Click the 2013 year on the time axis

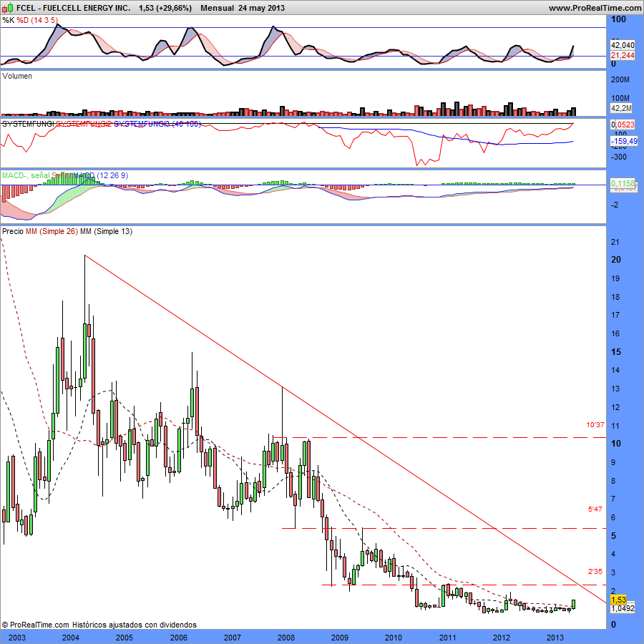(555, 638)
